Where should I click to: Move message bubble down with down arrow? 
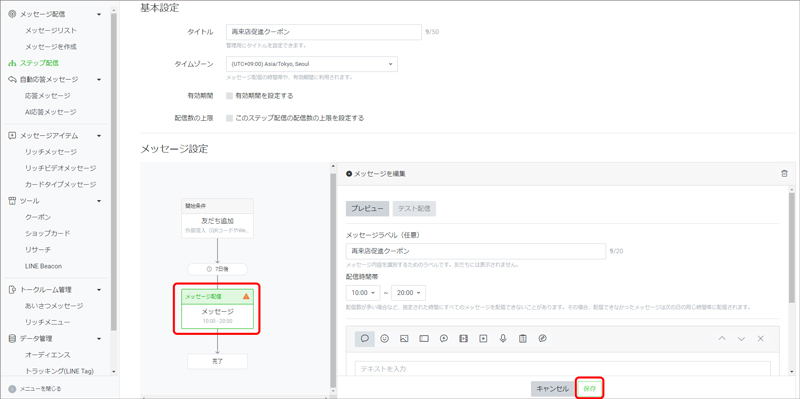tap(741, 338)
